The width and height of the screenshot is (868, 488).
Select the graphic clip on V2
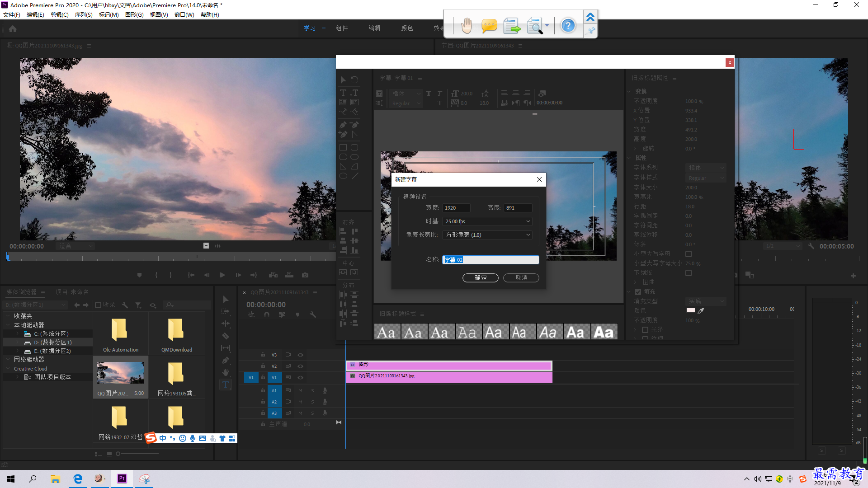(448, 365)
